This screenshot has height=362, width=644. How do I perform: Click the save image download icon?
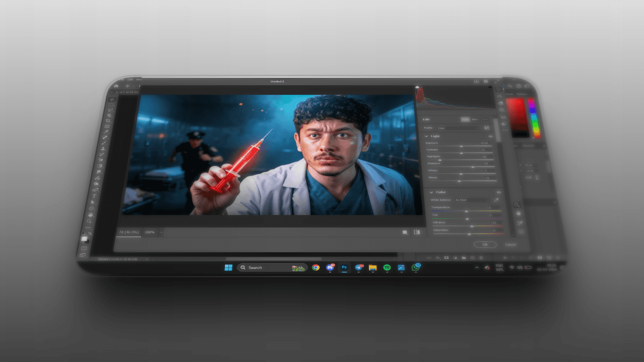pos(476,81)
